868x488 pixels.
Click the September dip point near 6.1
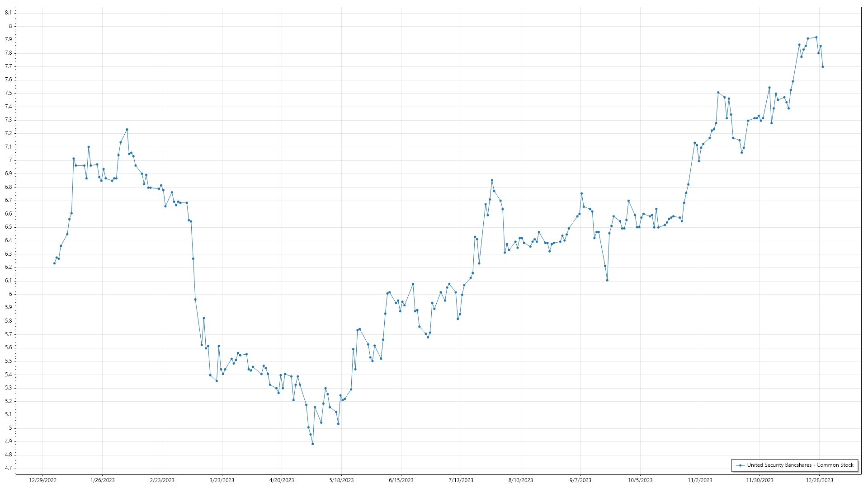(607, 280)
